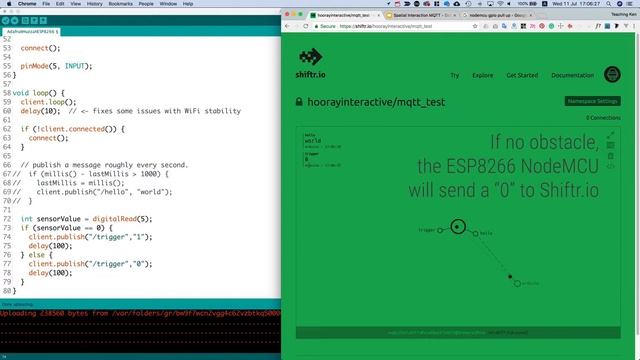Open the File menu
640x360 pixels.
pos(46,4)
